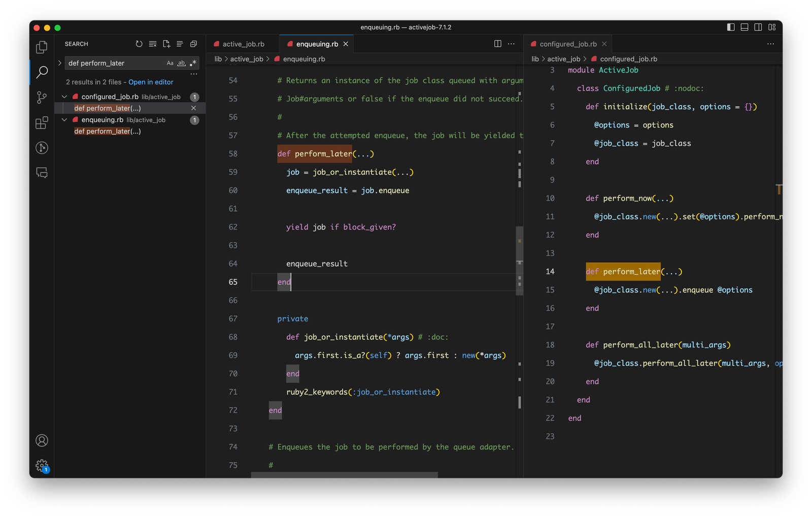Select the Source Control icon

(41, 97)
